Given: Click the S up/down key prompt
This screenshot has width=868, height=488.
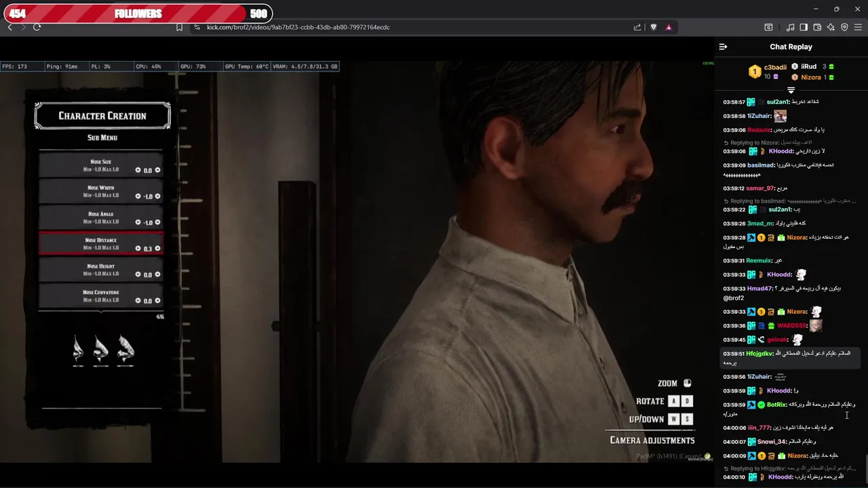Looking at the screenshot, I should point(687,419).
